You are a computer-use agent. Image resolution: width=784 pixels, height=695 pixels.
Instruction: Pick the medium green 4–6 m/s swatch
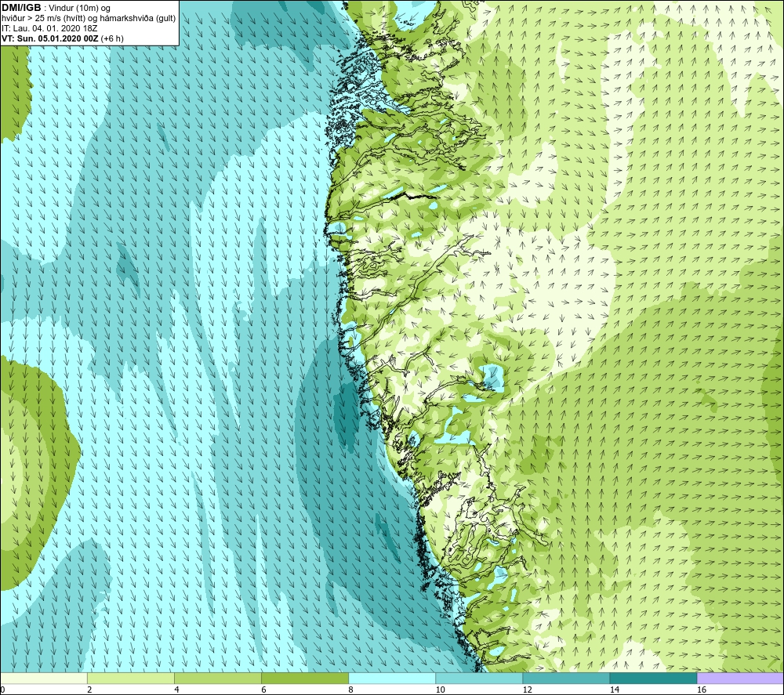(x=218, y=679)
